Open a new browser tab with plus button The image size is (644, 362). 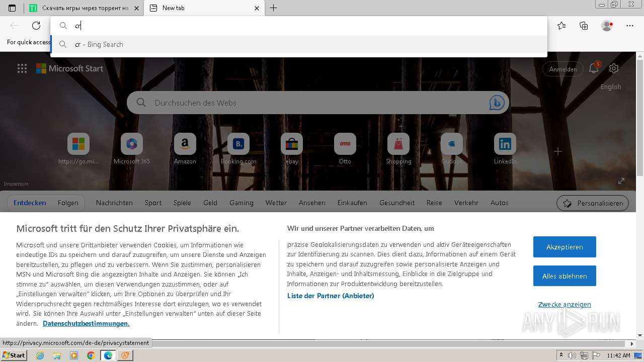tap(273, 8)
